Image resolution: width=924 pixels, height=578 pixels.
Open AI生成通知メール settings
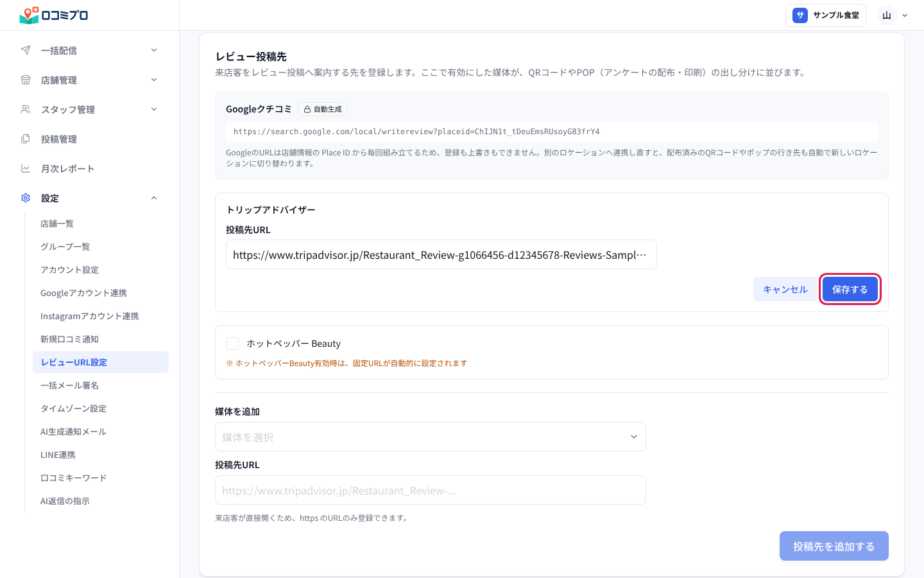pos(101,432)
